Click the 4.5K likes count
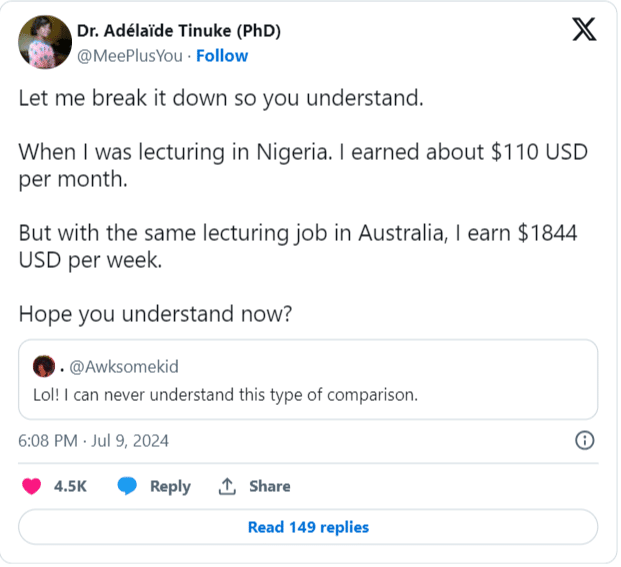Screen dimensions: 621x567 [70, 486]
